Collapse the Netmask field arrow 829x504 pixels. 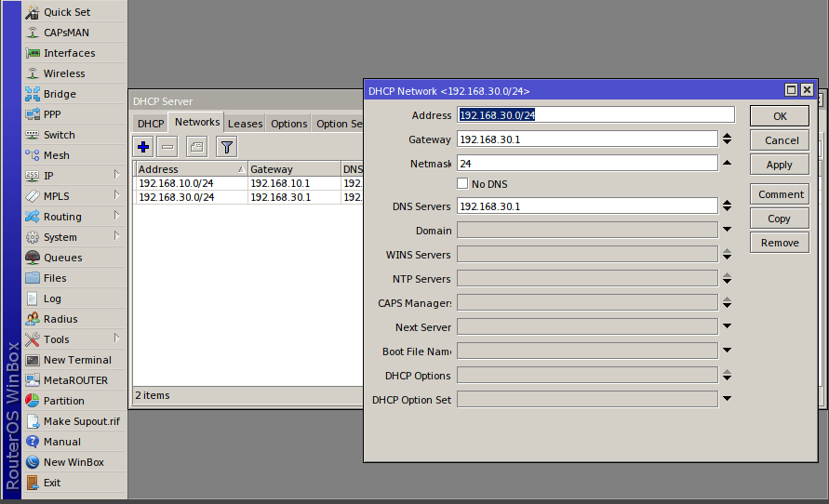tap(727, 163)
